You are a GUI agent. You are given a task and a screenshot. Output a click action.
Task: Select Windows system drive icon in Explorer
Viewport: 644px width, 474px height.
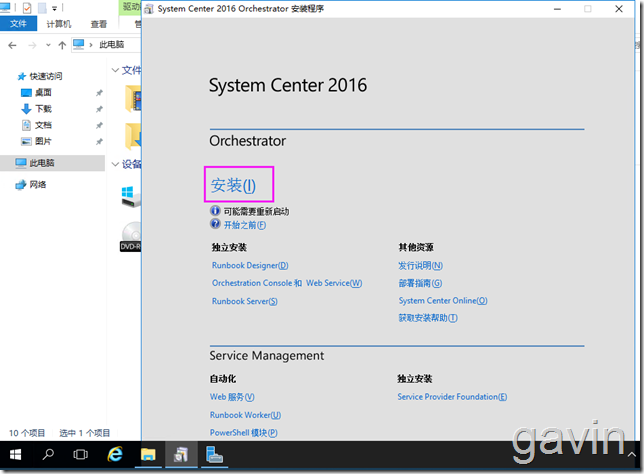pyautogui.click(x=131, y=197)
